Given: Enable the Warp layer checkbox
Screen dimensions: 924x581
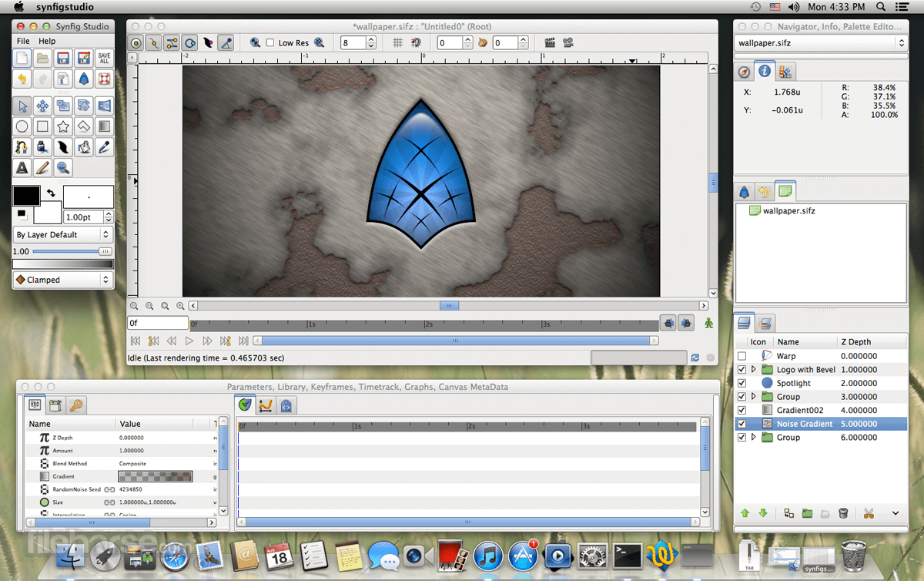Looking at the screenshot, I should click(742, 356).
